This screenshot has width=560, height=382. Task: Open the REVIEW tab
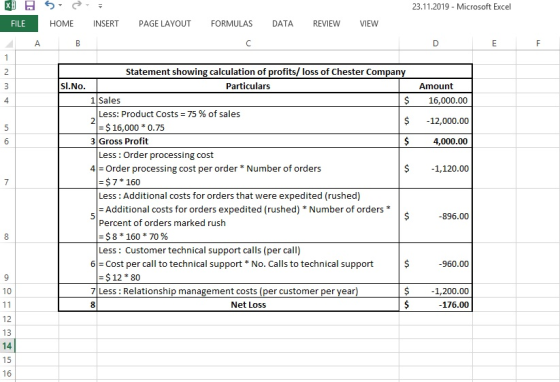point(326,24)
